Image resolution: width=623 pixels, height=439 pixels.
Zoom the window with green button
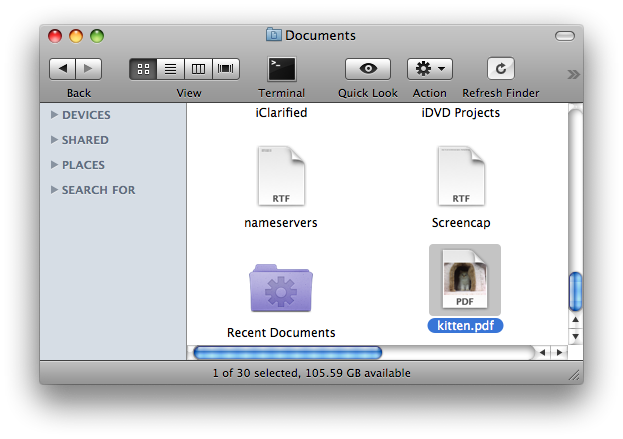point(97,36)
